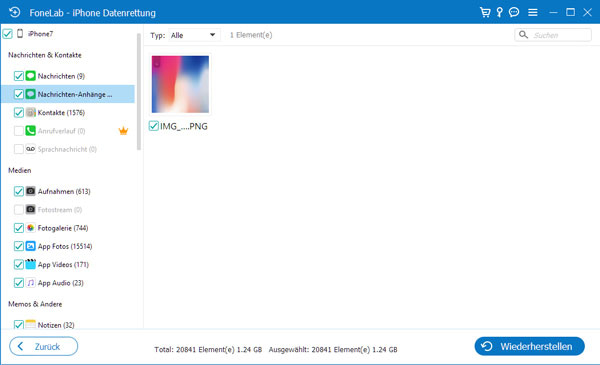
Task: Click the key registration icon
Action: (x=499, y=12)
